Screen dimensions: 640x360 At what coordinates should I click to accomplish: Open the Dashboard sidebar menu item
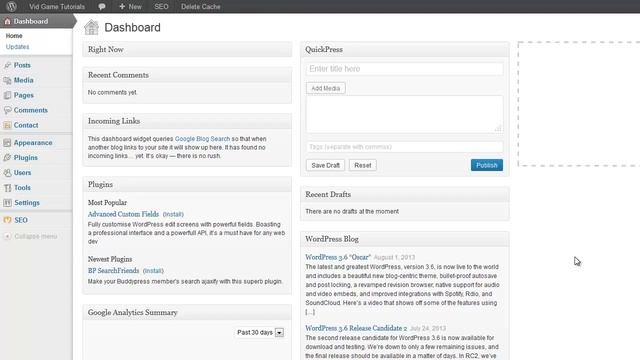click(x=37, y=21)
